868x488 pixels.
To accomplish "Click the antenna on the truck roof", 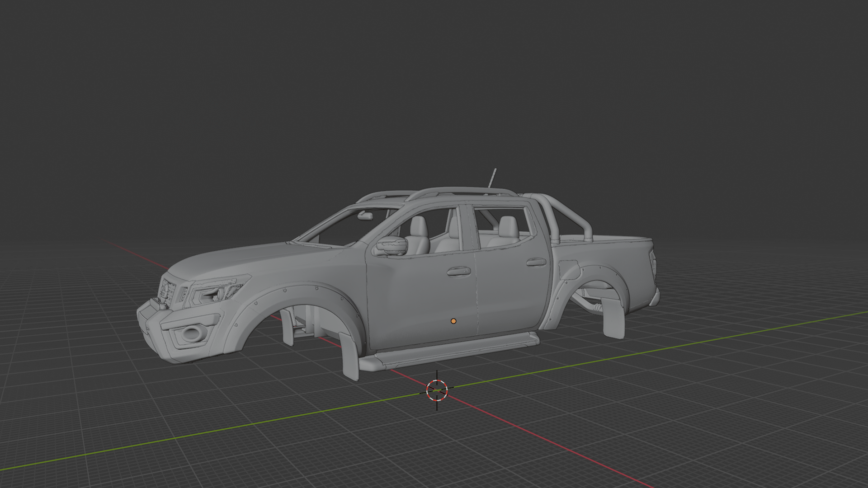I will coord(492,179).
